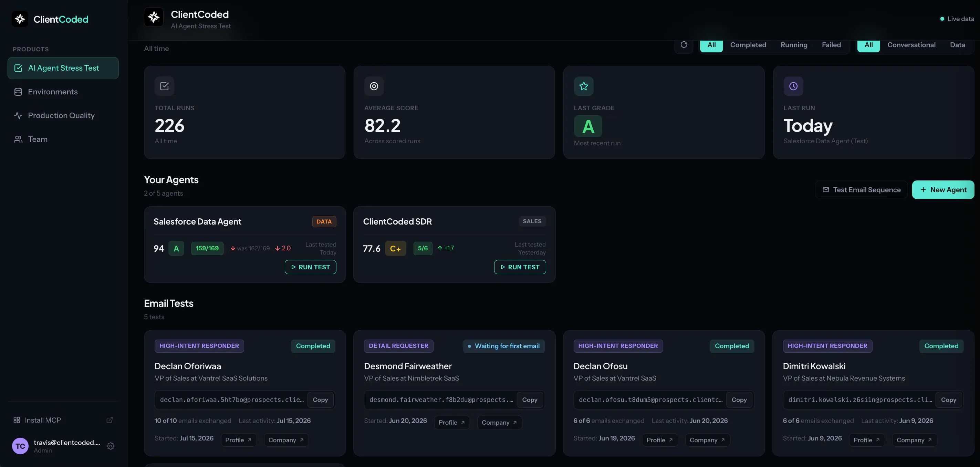
Task: Open Production Quality in the sidebar
Action: [63, 115]
